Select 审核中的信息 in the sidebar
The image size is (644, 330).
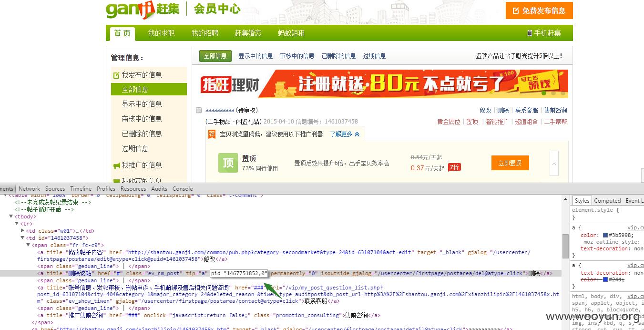[142, 119]
